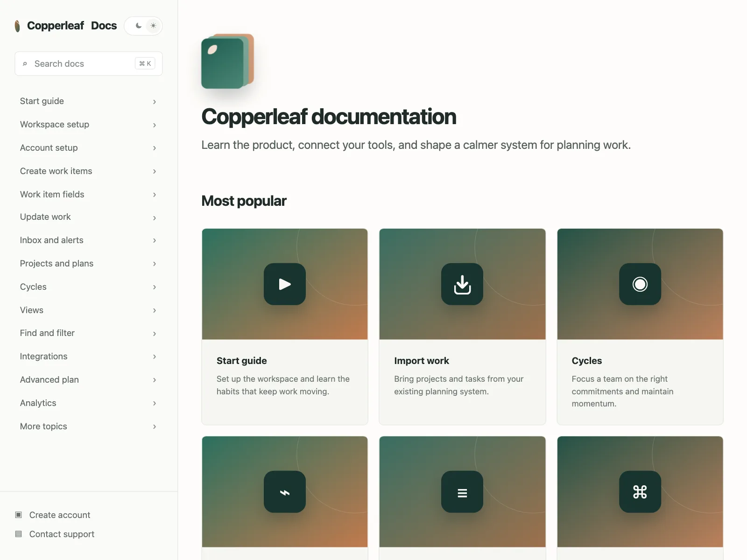Click the command key card icon
Viewport: 747px width, 560px height.
tap(640, 492)
